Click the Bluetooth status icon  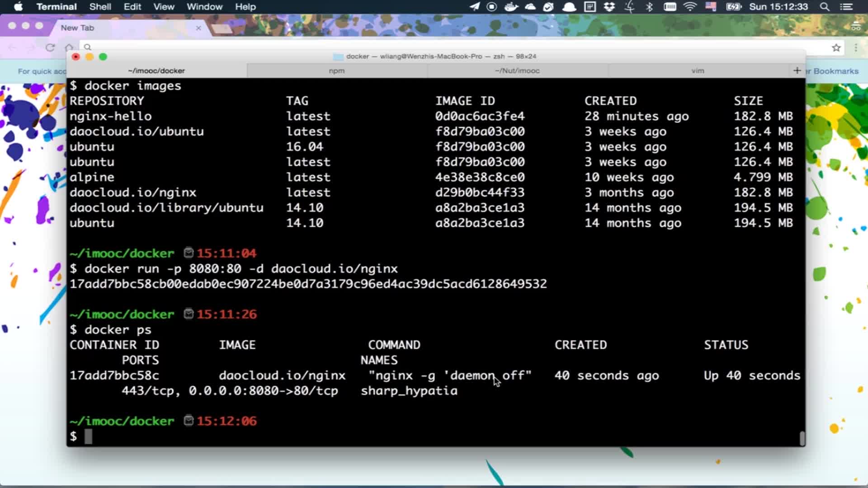[x=650, y=7]
